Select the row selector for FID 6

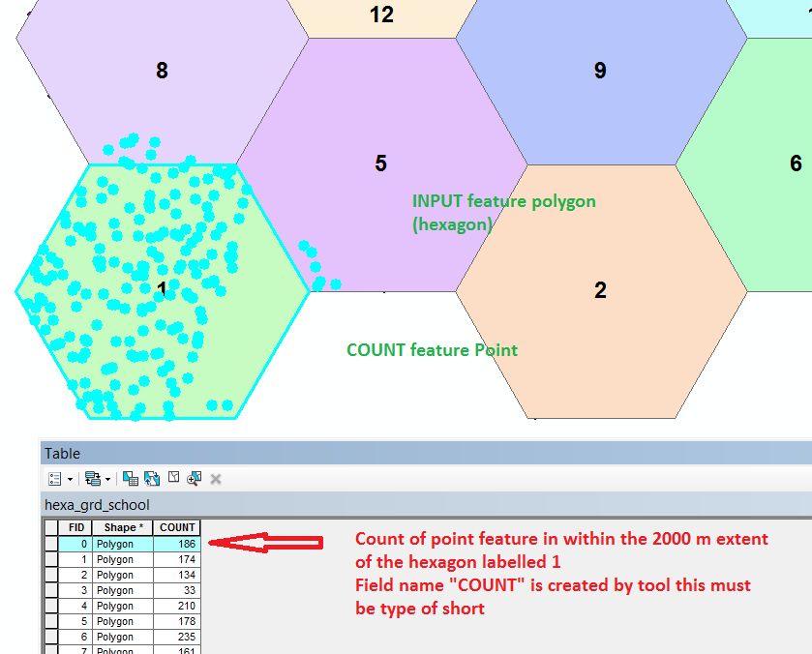click(51, 637)
